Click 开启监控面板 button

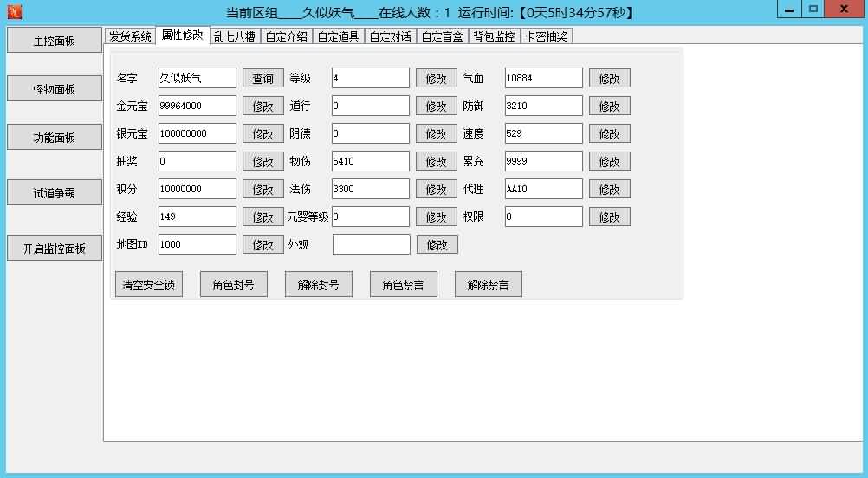tap(55, 248)
